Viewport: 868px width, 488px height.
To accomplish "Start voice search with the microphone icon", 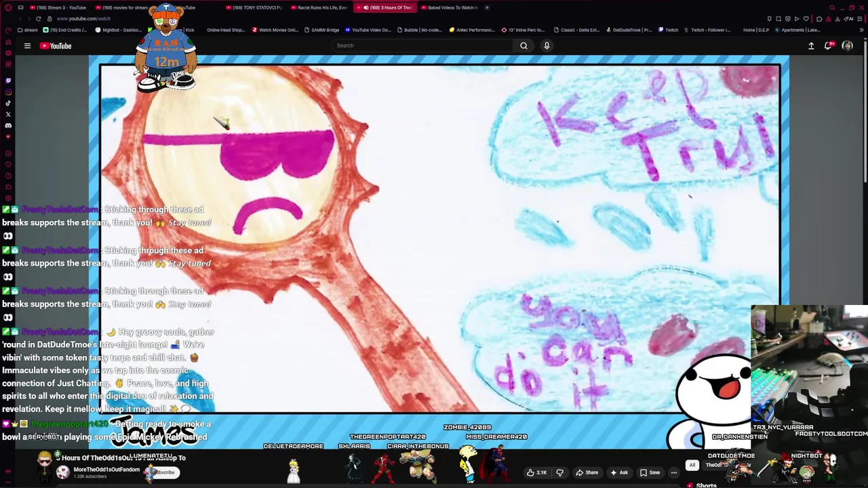I will click(547, 45).
